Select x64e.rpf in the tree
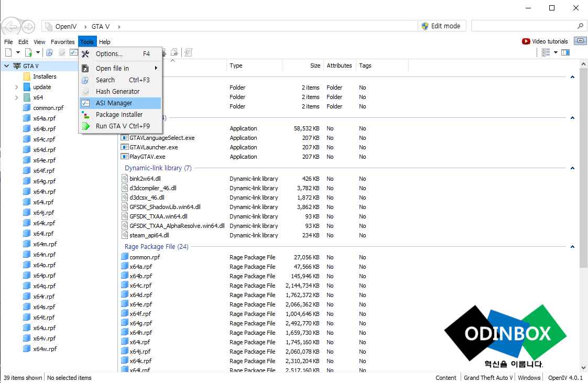This screenshot has height=383, width=588. click(x=44, y=160)
